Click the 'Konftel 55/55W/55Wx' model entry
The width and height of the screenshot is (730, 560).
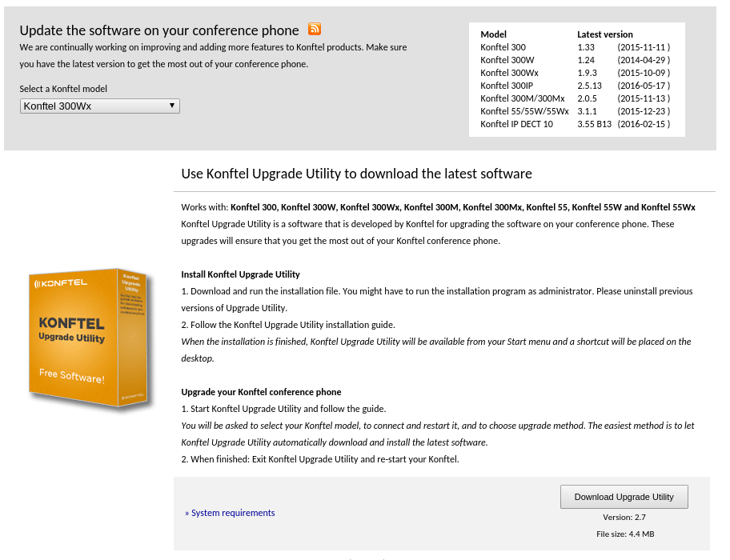[x=525, y=111]
